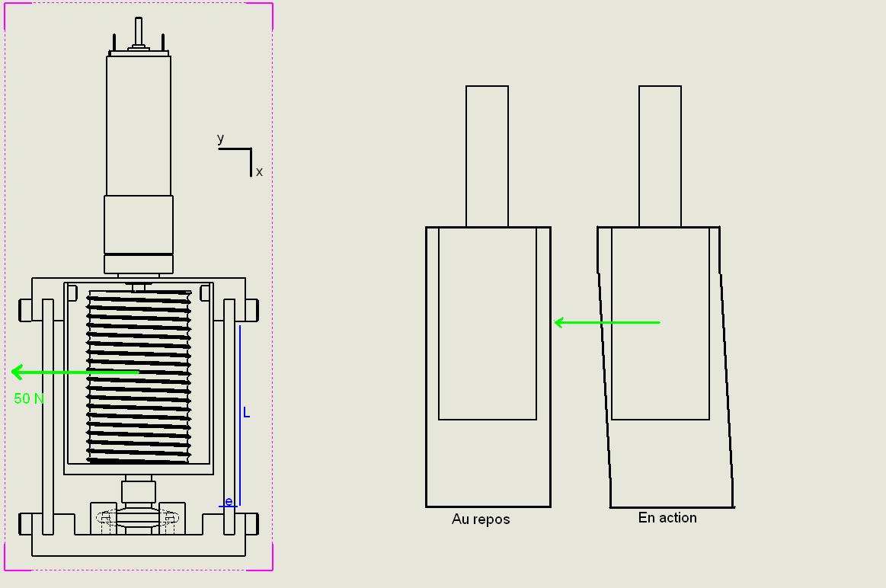Screen dimensions: 886x588
Task: Select the blue vertical L dimension line
Action: [239, 415]
